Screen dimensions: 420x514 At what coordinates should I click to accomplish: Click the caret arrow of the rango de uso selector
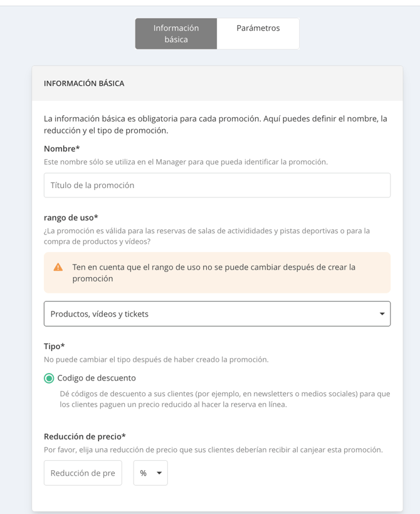(x=382, y=313)
